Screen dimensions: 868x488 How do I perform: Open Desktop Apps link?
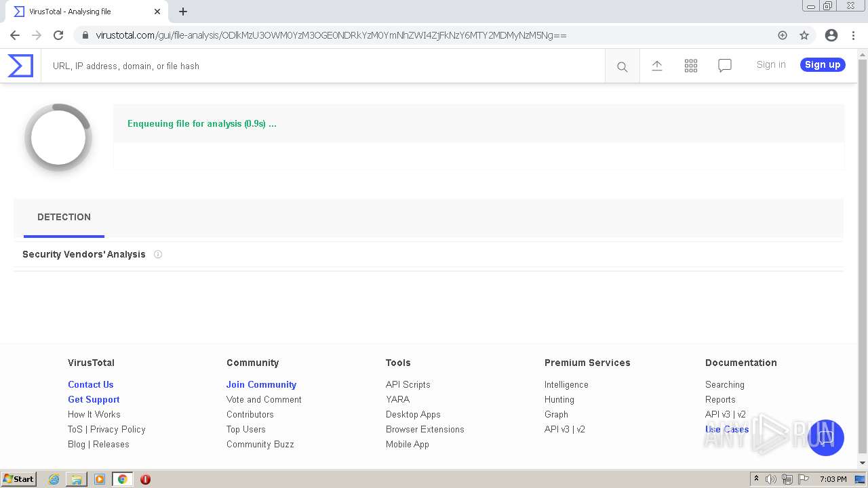pos(413,414)
